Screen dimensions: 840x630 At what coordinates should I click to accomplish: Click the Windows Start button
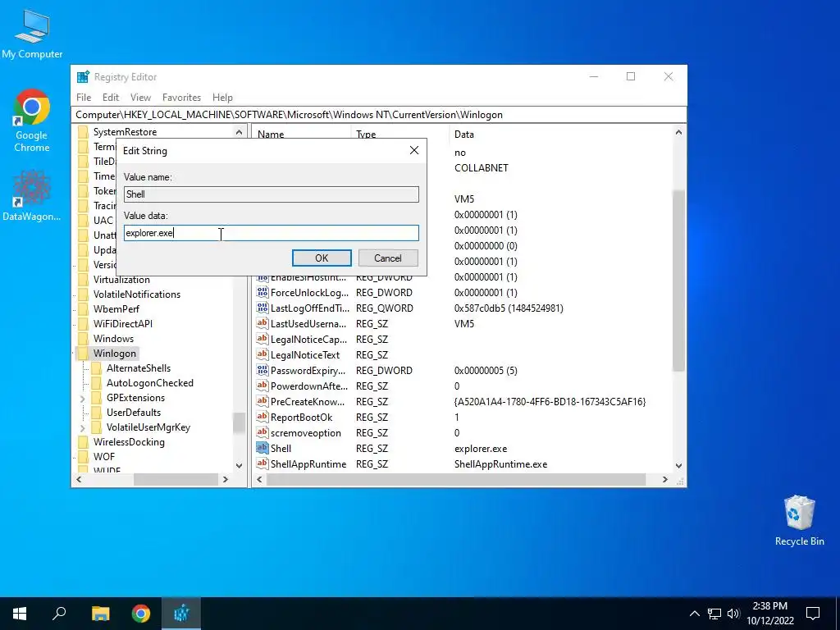click(20, 614)
